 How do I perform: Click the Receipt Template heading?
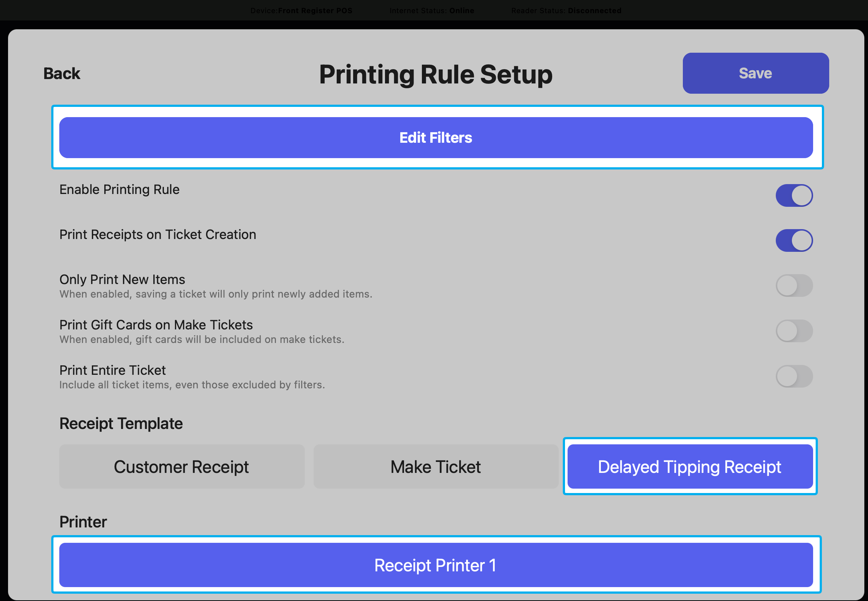(121, 423)
